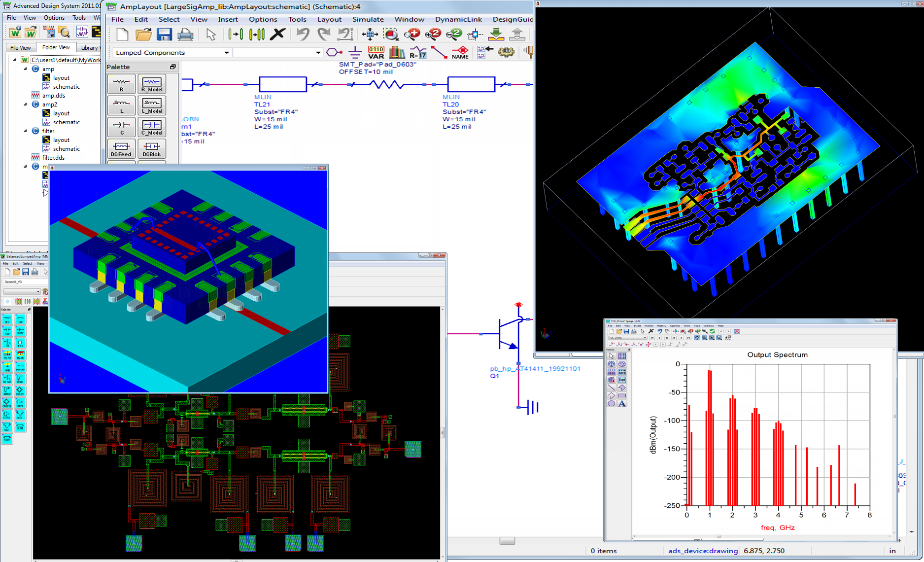Select the L inductor component in the palette
This screenshot has width=924, height=562.
click(121, 105)
